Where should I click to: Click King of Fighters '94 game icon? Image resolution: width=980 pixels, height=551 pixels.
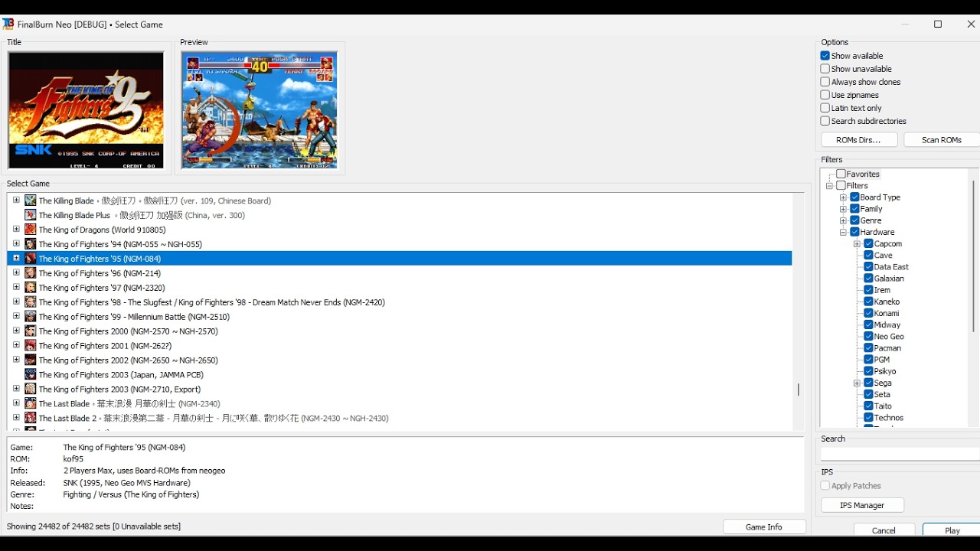pos(31,244)
